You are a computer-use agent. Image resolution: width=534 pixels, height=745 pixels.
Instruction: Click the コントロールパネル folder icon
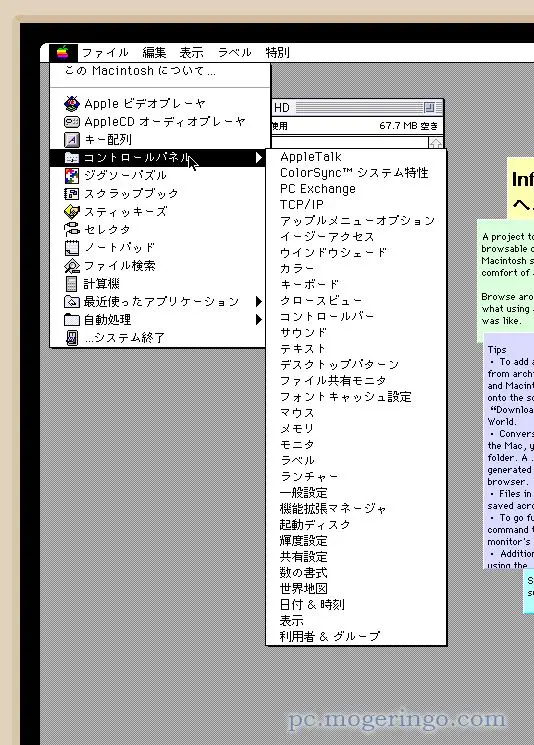(72, 158)
